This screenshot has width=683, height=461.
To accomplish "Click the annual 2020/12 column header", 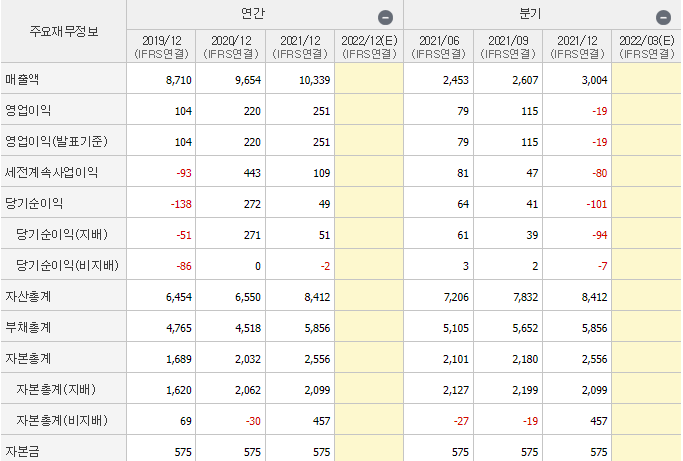I will pyautogui.click(x=231, y=47).
